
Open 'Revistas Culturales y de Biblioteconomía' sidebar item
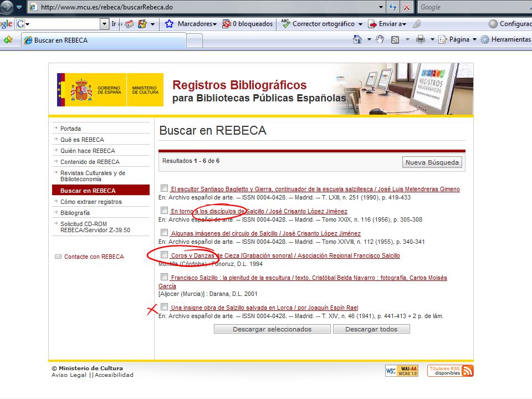point(93,176)
